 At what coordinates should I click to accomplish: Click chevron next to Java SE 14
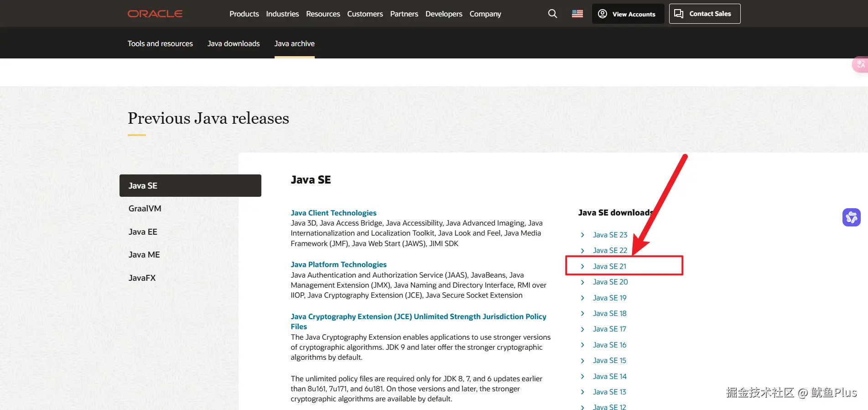tap(582, 376)
